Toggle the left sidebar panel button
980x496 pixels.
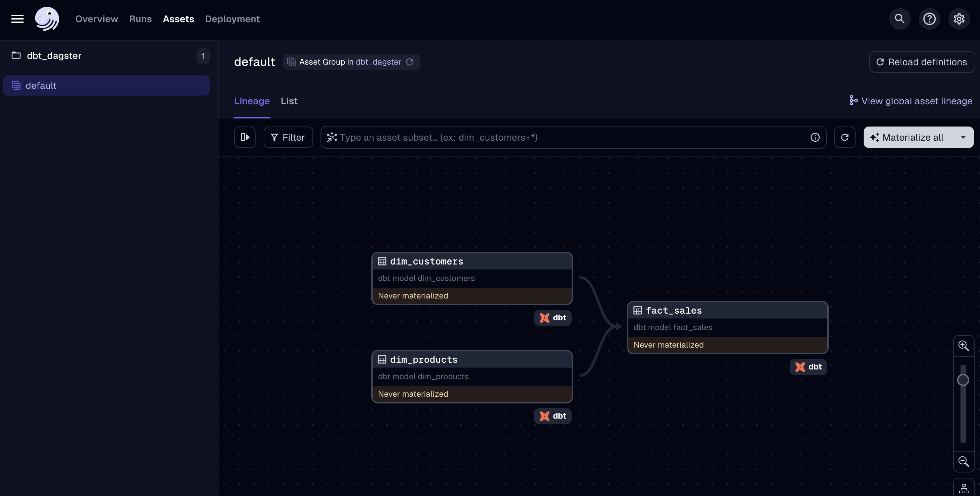pyautogui.click(x=244, y=137)
